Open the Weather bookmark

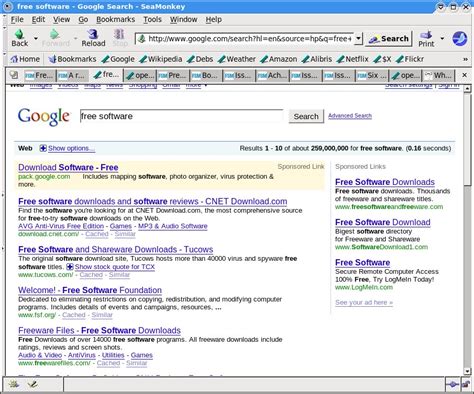tap(237, 59)
